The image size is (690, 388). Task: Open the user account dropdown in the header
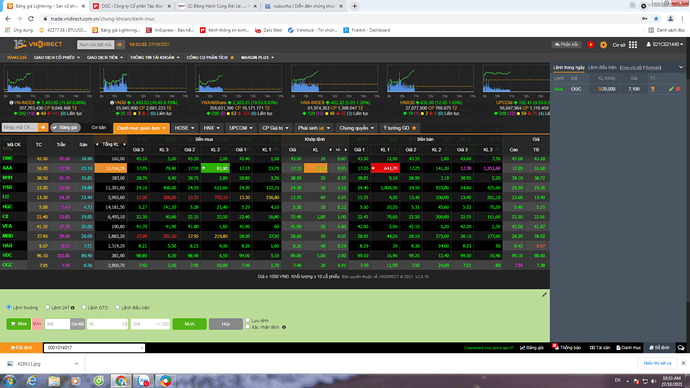click(664, 44)
